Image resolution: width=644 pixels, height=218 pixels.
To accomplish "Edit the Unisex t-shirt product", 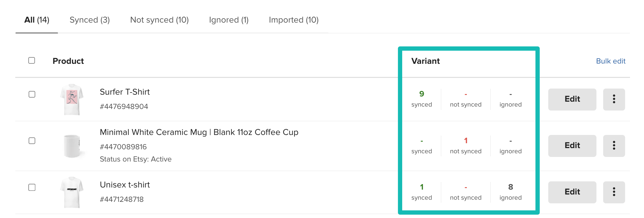I will pos(572,192).
